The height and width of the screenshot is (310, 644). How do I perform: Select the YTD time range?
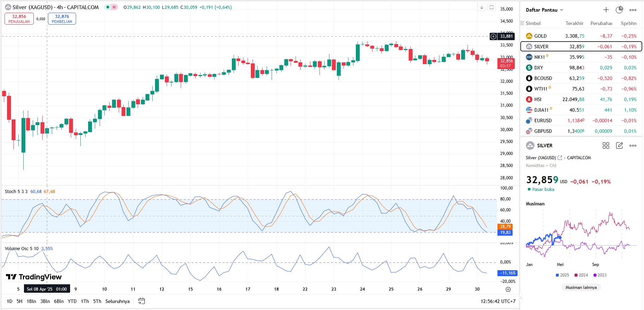72,301
